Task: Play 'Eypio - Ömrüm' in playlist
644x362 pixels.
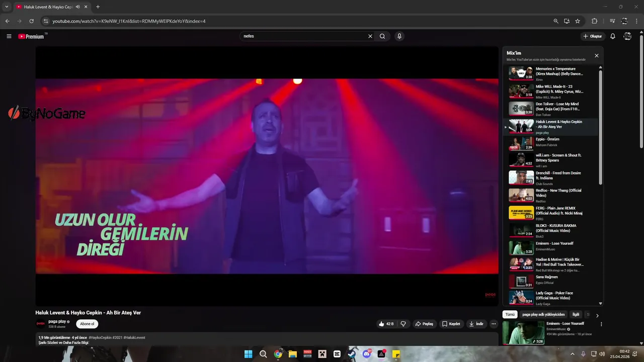Action: (x=552, y=143)
